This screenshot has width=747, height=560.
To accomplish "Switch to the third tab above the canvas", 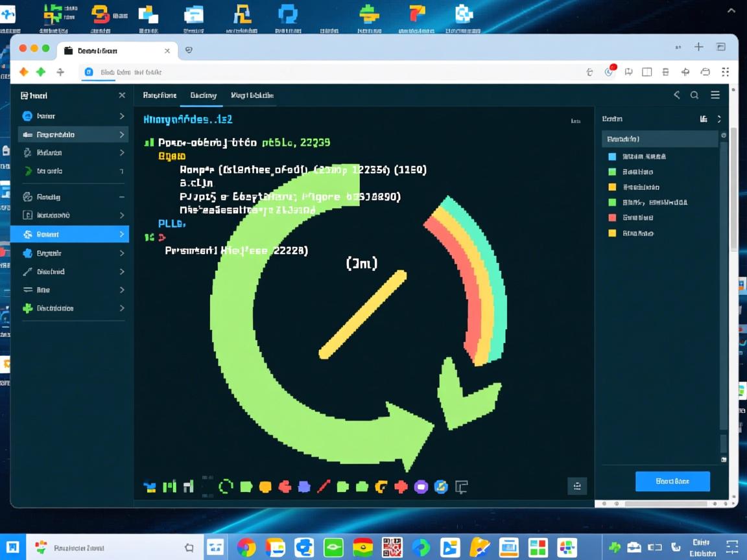I will pos(252,95).
